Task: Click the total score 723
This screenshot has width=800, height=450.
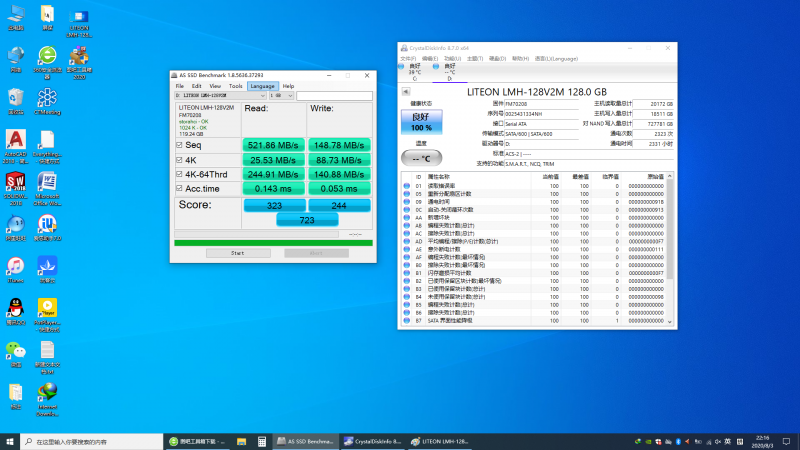Action: point(307,220)
